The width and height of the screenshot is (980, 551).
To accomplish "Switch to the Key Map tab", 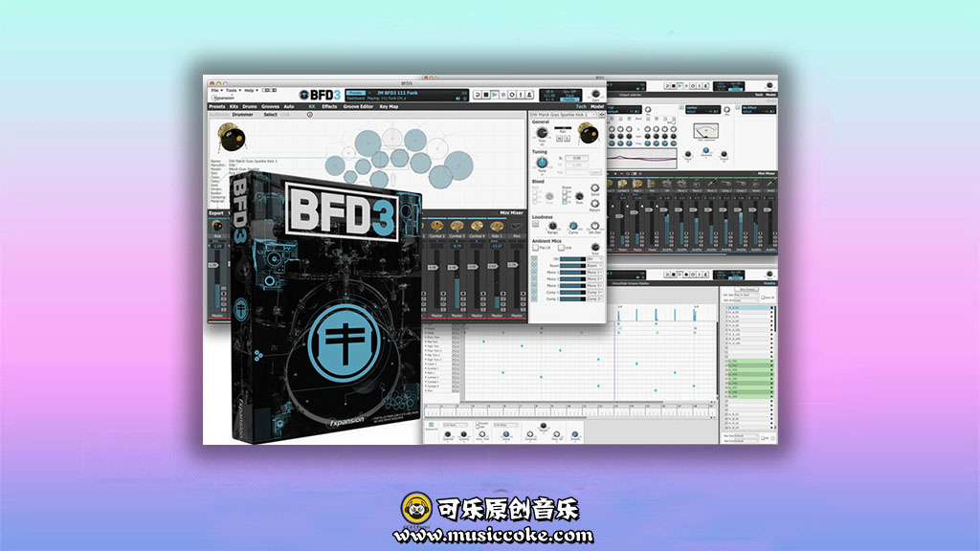I will click(x=389, y=107).
